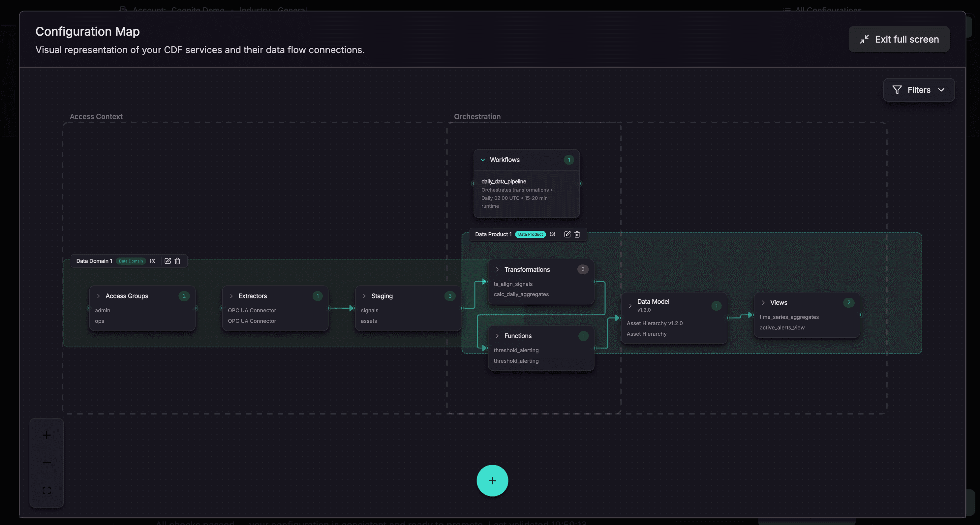Zoom out of the configuration map
Image resolution: width=980 pixels, height=525 pixels.
coord(46,463)
